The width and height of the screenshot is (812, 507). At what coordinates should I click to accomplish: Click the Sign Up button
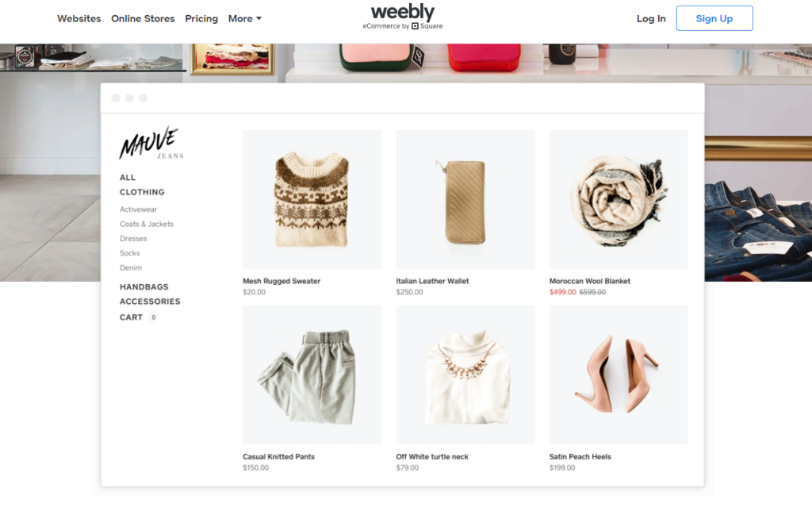tap(714, 18)
